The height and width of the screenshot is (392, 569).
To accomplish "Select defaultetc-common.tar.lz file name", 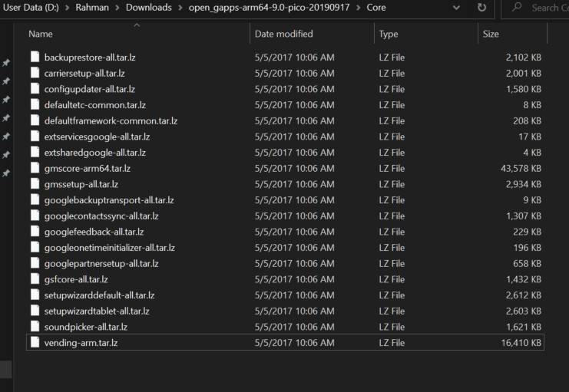I will pos(95,105).
